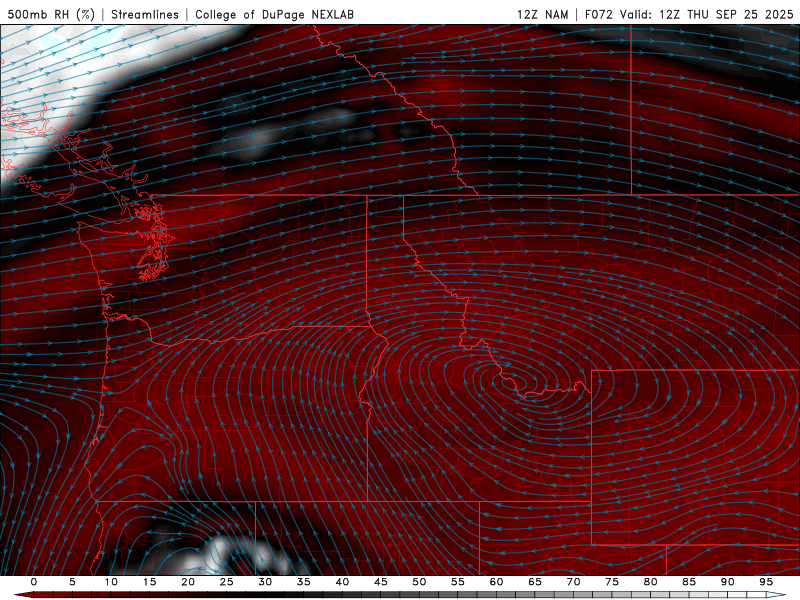
Task: Select the '80' colorbar scale label
Action: (650, 582)
